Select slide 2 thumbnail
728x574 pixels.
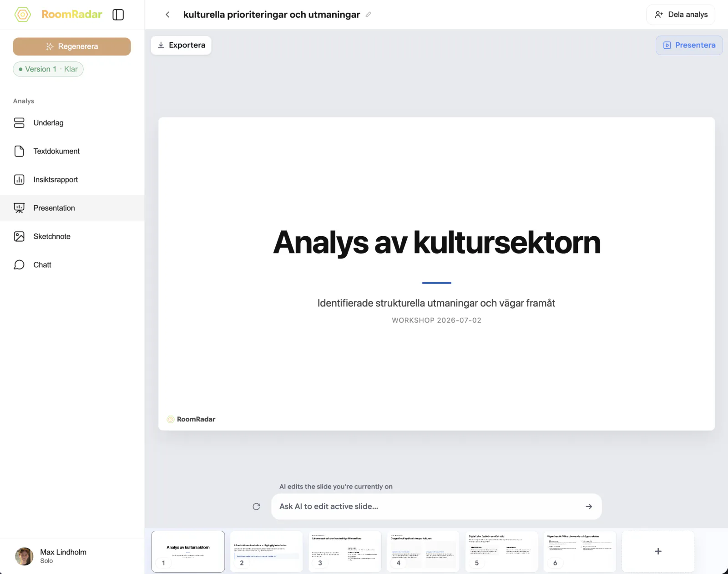266,551
